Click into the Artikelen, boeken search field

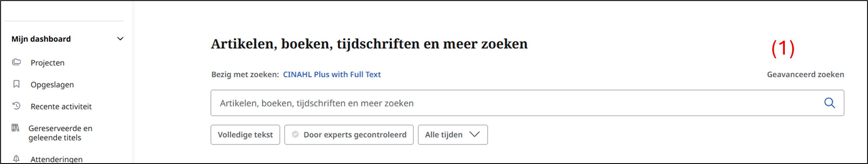515,103
